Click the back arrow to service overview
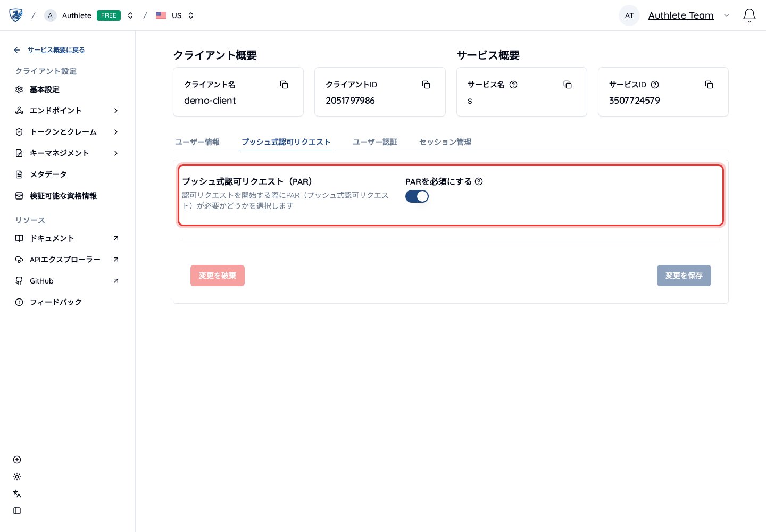 [17, 50]
